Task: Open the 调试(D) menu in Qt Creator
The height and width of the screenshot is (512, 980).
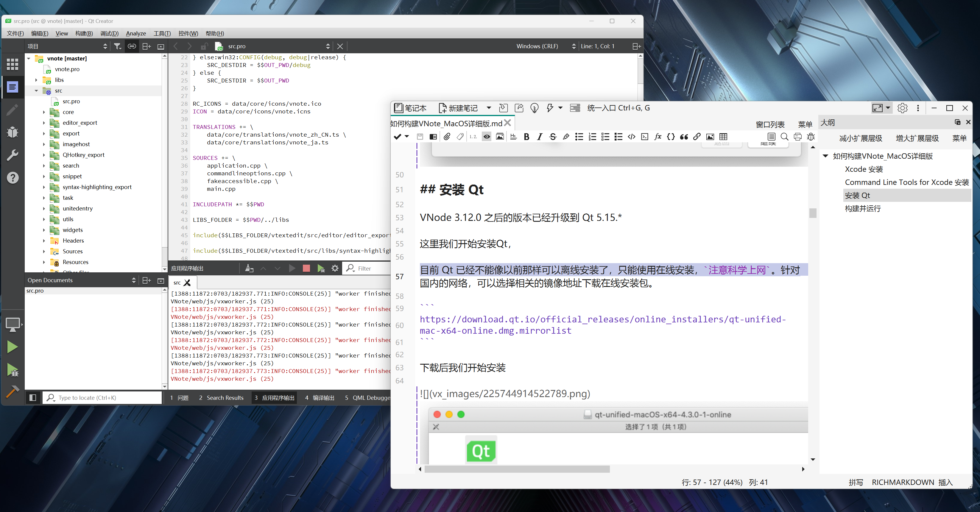Action: point(109,33)
